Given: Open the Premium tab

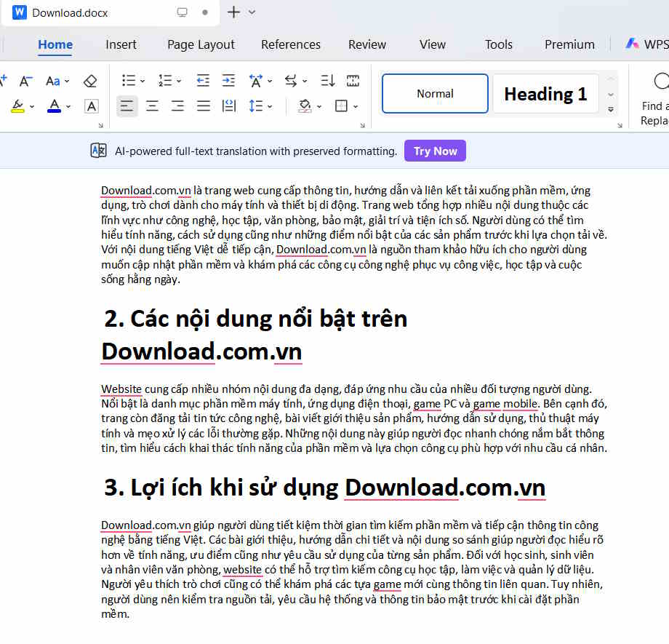Looking at the screenshot, I should pyautogui.click(x=569, y=44).
